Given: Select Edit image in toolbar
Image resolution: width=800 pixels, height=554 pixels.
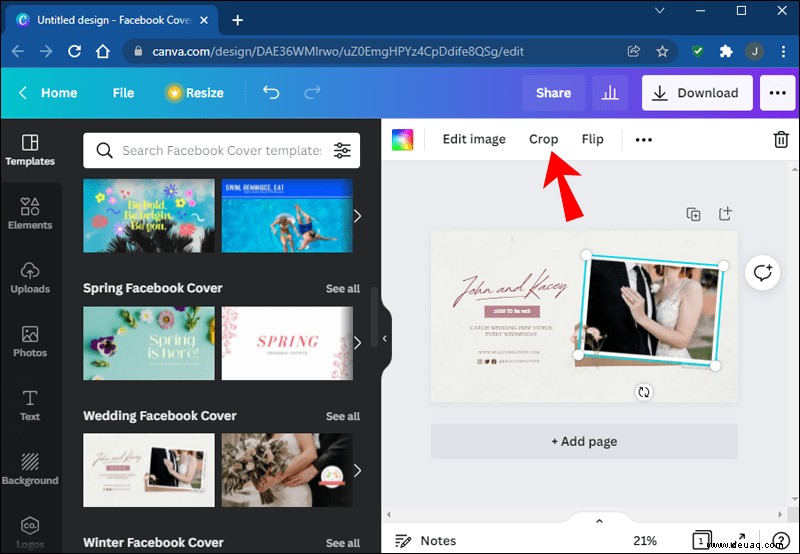Looking at the screenshot, I should (x=474, y=139).
